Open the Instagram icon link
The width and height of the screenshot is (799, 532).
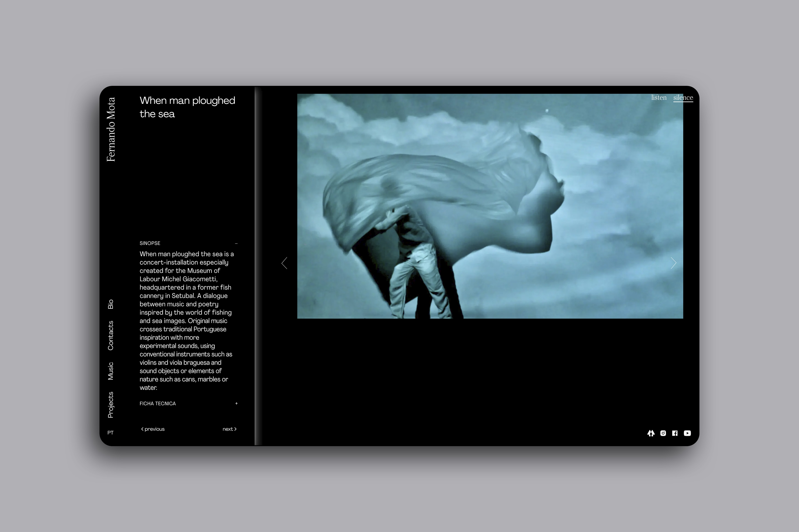coord(663,433)
